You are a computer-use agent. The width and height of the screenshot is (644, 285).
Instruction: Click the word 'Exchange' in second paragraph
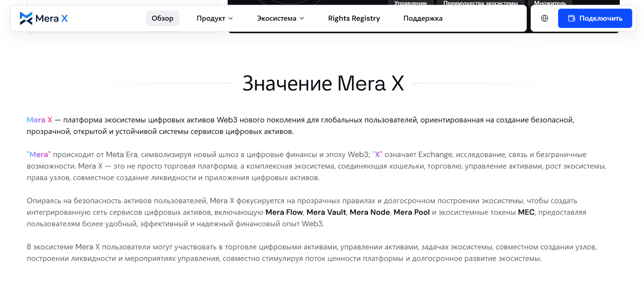435,154
